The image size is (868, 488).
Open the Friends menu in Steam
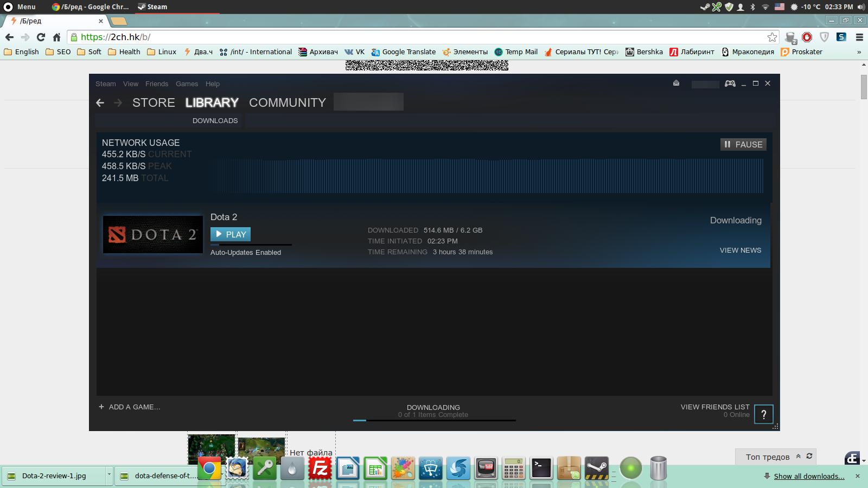click(x=157, y=84)
